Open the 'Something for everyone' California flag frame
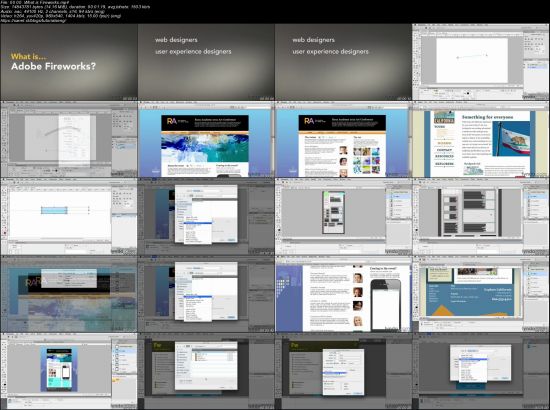 [481, 139]
